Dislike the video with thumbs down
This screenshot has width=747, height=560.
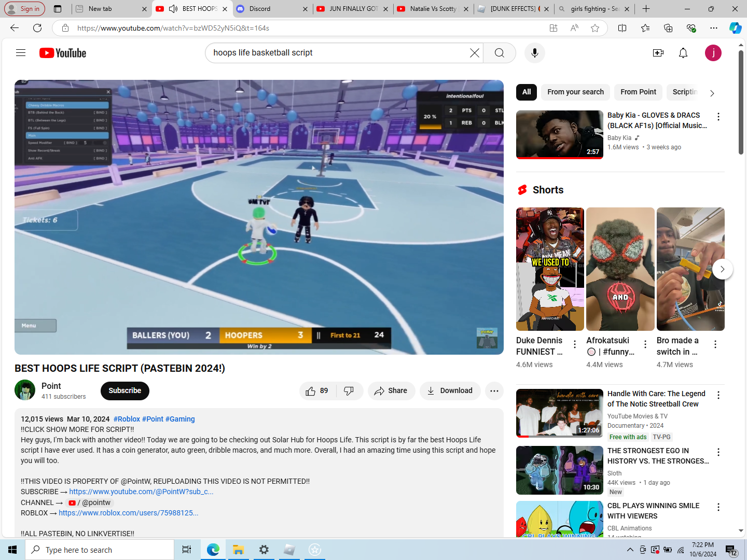349,391
